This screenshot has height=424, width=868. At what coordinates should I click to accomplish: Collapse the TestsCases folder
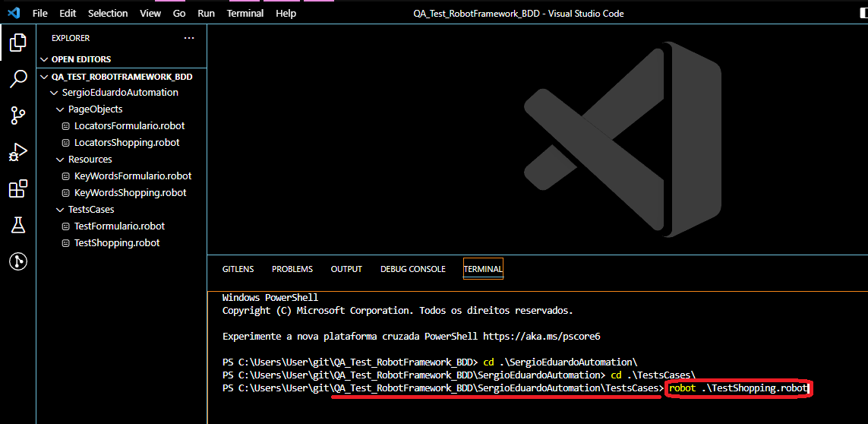coord(60,210)
